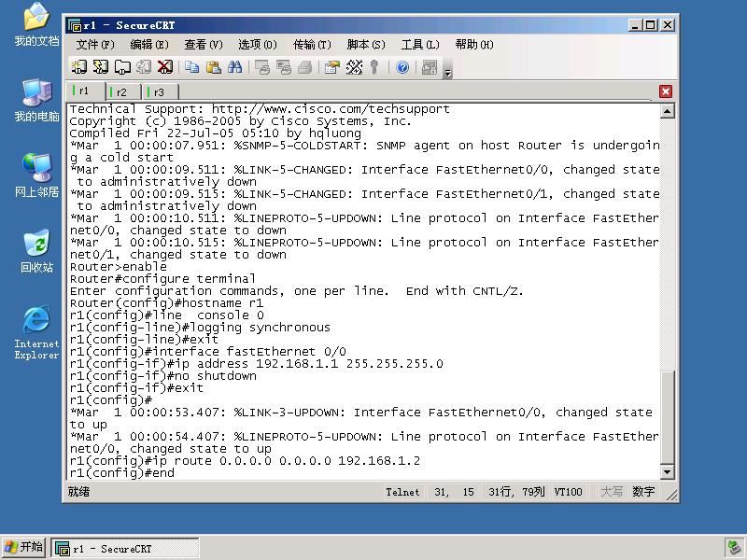Click the Print Selection toolbar icon
747x560 pixels.
tap(284, 67)
